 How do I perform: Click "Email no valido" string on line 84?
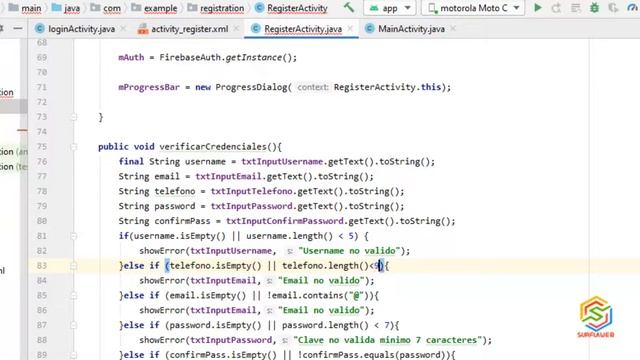coord(321,280)
